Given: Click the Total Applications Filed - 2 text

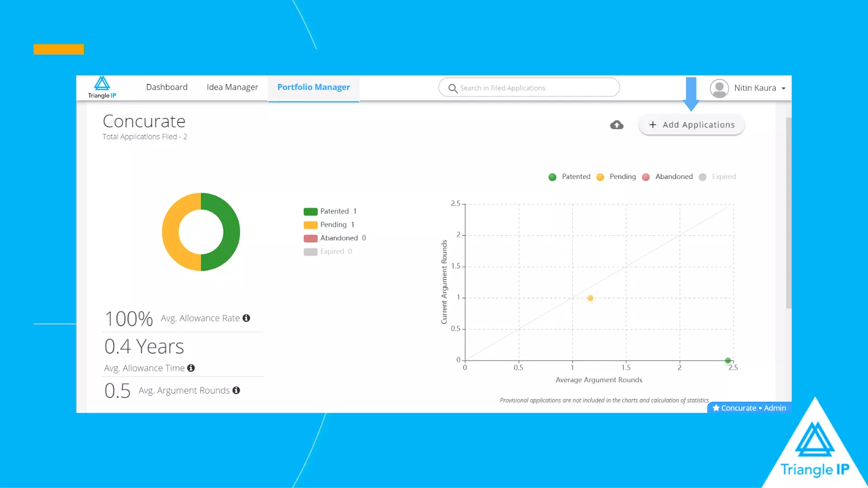Looking at the screenshot, I should tap(145, 137).
